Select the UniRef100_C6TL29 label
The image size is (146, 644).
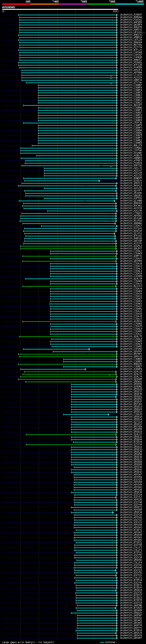(x=131, y=40)
